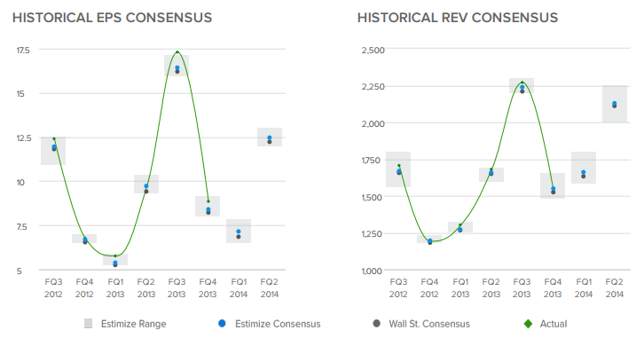Toggle the Estimize Consensus legend entry
644x338 pixels.
(269, 324)
